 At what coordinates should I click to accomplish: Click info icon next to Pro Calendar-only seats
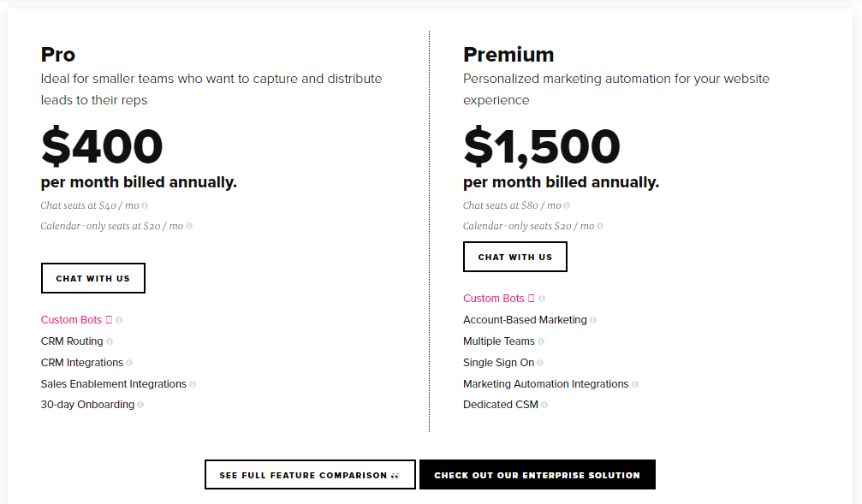click(189, 226)
